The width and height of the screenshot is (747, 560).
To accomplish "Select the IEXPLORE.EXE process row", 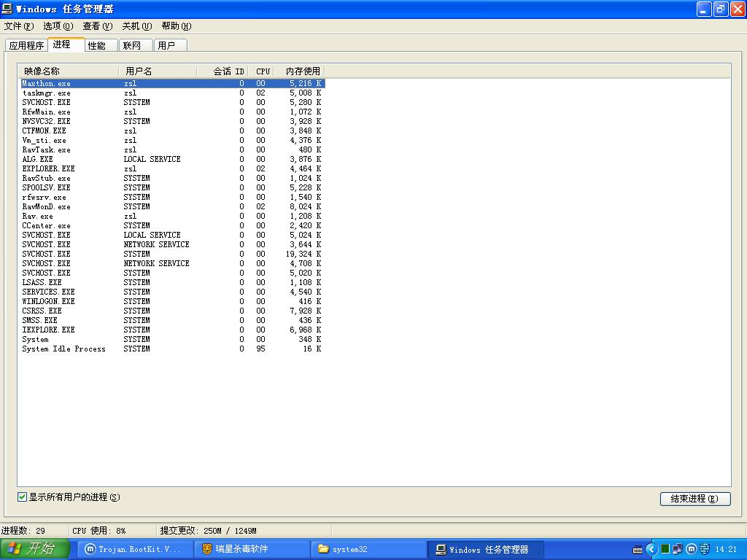I will click(x=172, y=330).
